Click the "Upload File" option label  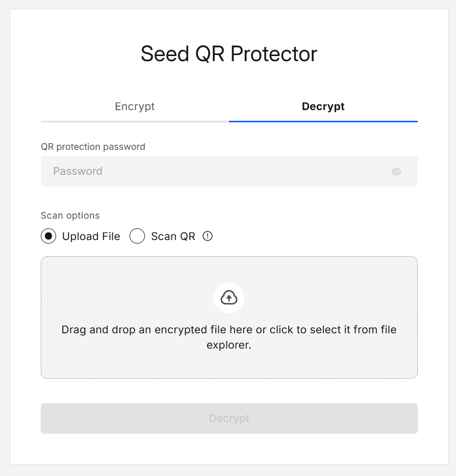[91, 236]
